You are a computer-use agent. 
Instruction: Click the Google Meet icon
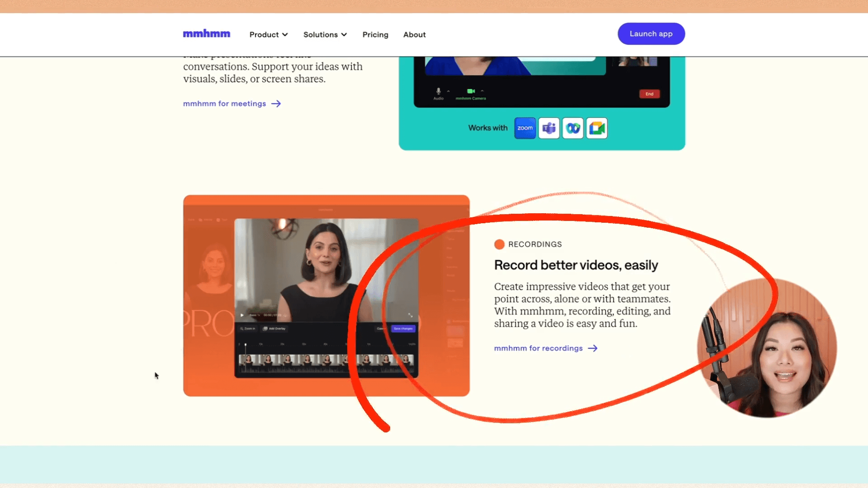597,128
